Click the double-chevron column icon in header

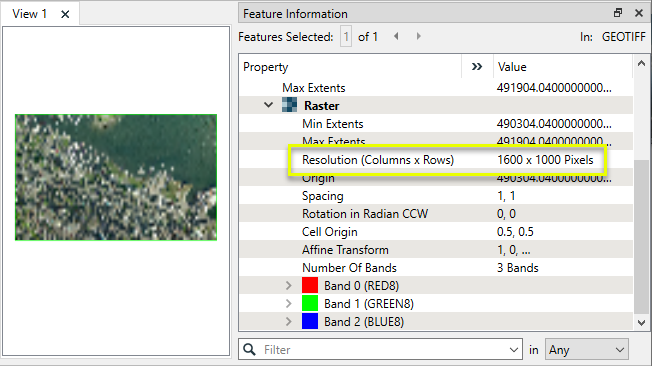[477, 67]
